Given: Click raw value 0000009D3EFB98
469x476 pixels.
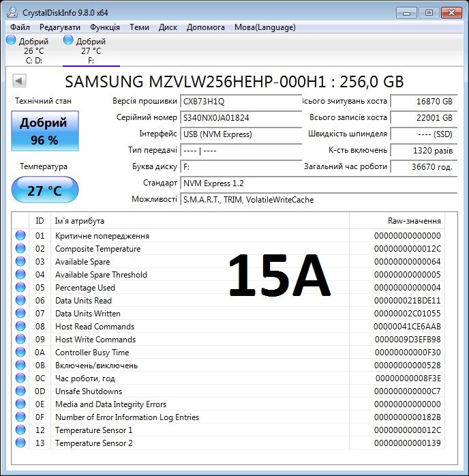Looking at the screenshot, I should [x=408, y=340].
